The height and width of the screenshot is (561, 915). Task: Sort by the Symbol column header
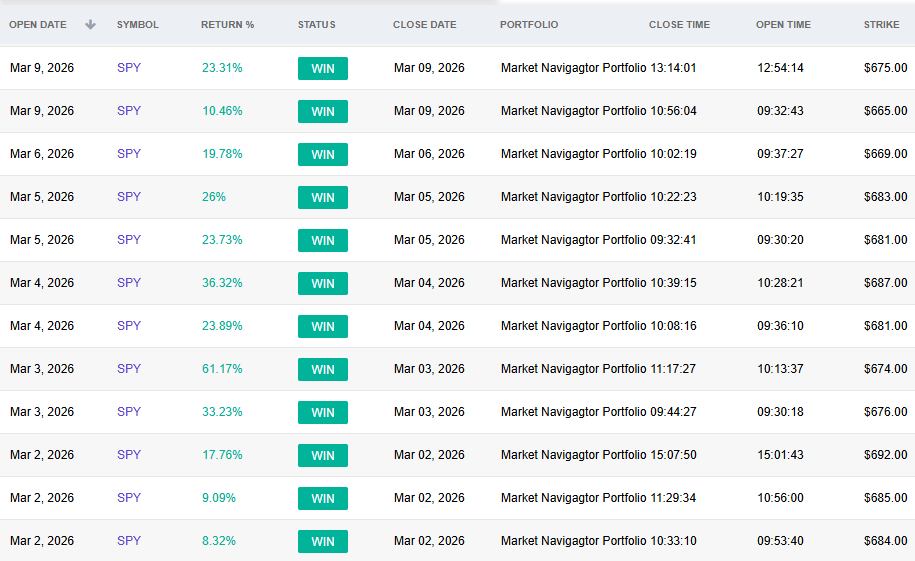coord(137,25)
